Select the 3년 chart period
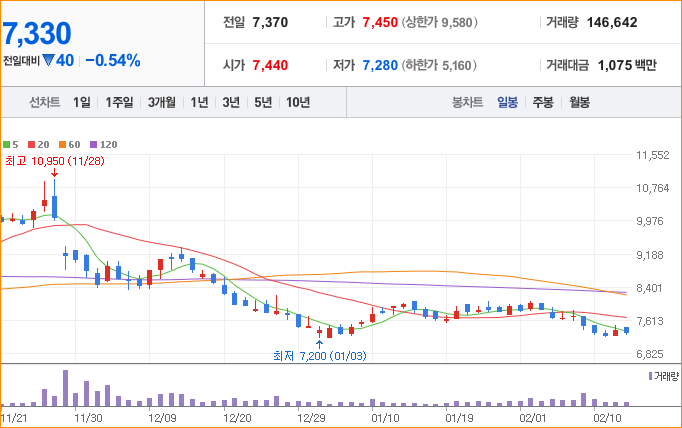This screenshot has width=682, height=428. point(231,102)
